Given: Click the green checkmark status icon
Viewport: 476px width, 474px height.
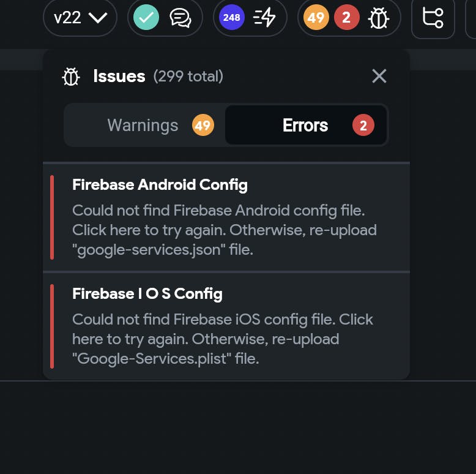Looking at the screenshot, I should (x=146, y=17).
